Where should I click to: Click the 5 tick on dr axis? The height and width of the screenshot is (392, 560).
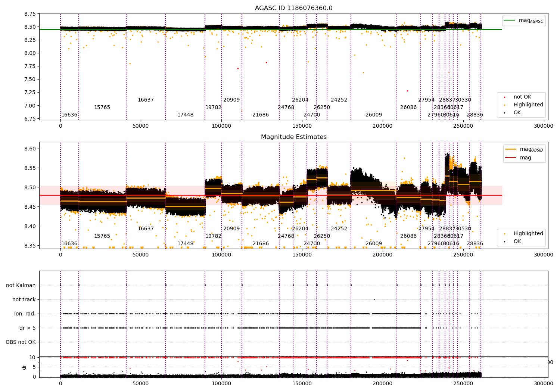pyautogui.click(x=34, y=367)
